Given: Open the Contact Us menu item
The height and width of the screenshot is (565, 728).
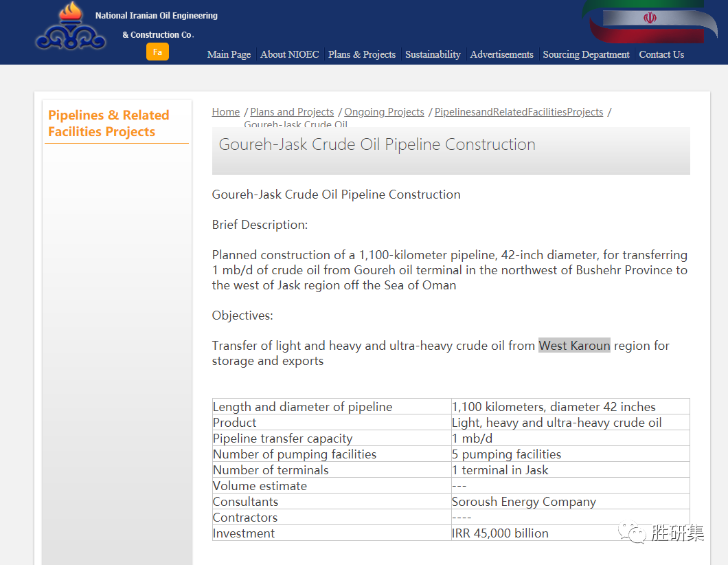Looking at the screenshot, I should click(x=661, y=54).
